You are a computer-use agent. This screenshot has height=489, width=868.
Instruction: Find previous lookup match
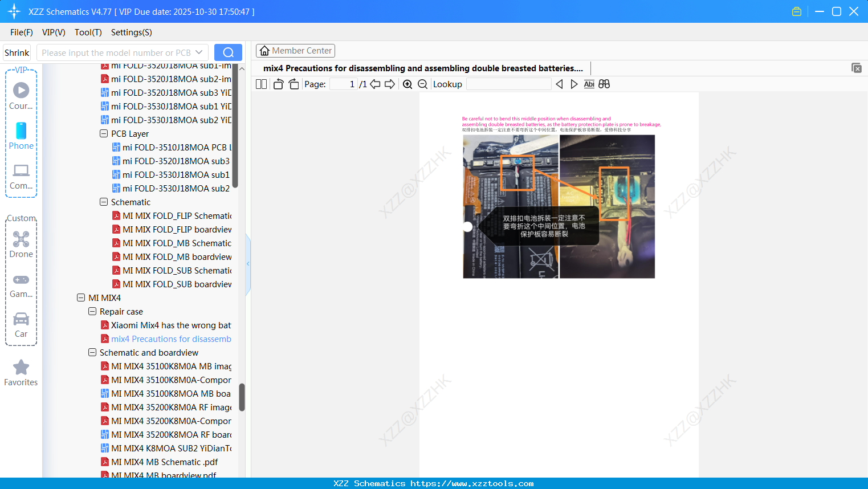click(559, 84)
